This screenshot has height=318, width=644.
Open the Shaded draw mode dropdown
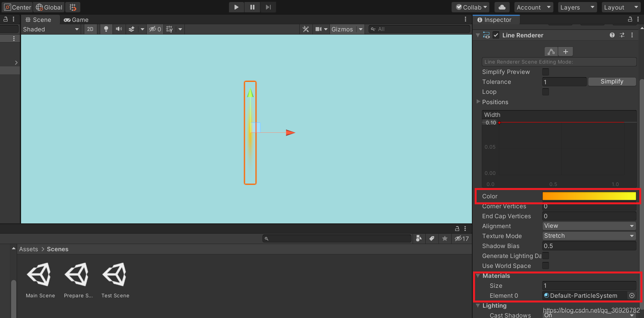click(x=51, y=29)
